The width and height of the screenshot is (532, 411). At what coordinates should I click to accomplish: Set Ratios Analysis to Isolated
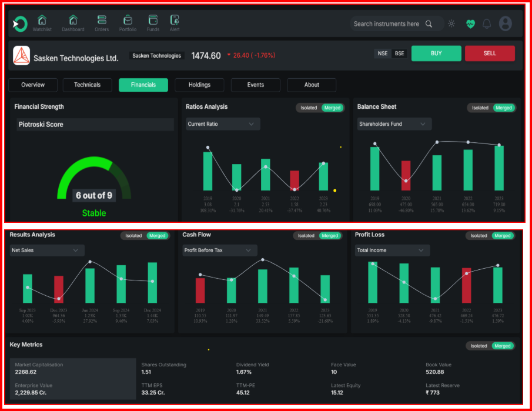coord(309,108)
